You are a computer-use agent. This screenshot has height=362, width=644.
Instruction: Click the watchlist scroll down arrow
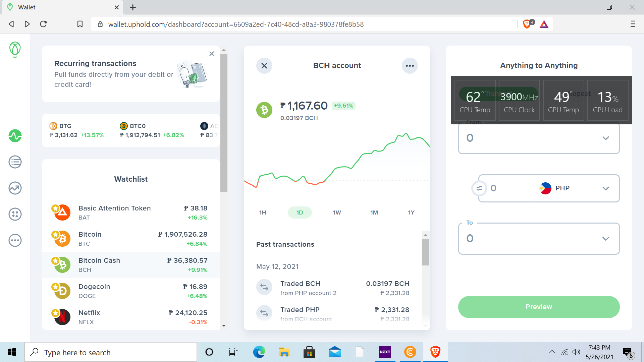[224, 326]
